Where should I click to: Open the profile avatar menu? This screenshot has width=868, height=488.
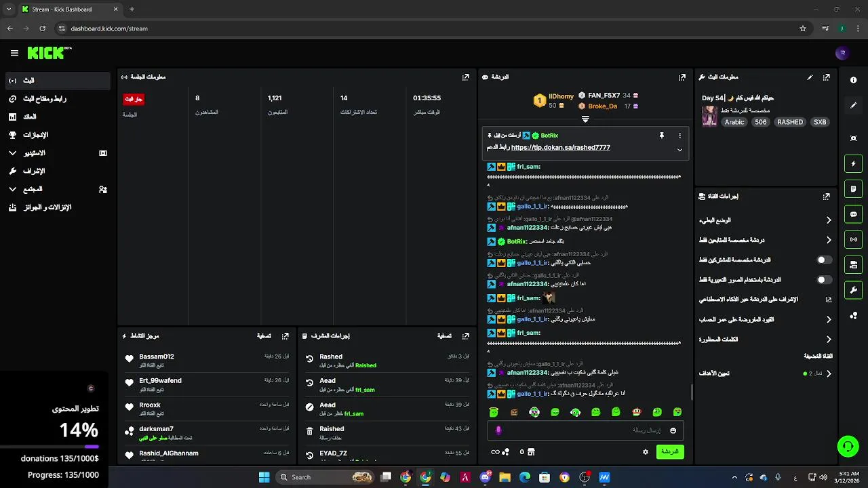pyautogui.click(x=842, y=53)
